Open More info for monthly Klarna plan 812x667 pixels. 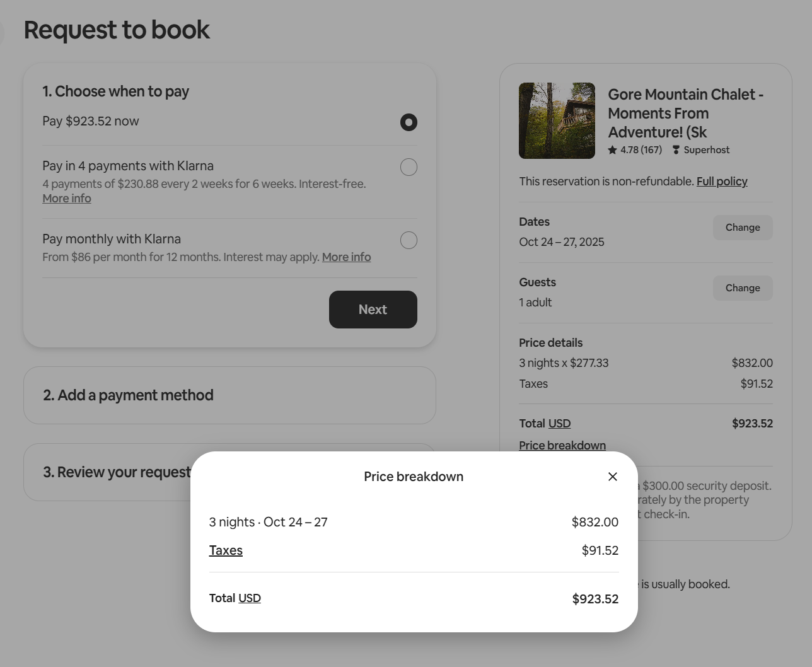pyautogui.click(x=346, y=257)
